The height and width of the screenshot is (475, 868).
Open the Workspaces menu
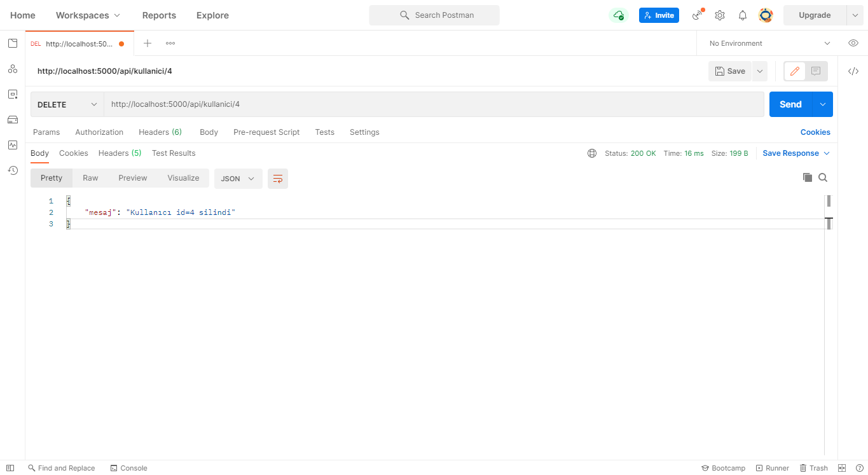pos(88,15)
